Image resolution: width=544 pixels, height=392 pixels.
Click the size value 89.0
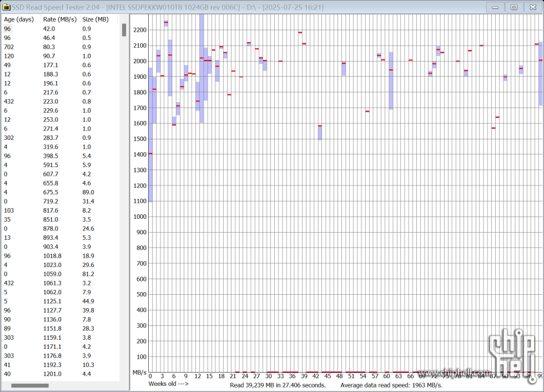[x=88, y=192]
